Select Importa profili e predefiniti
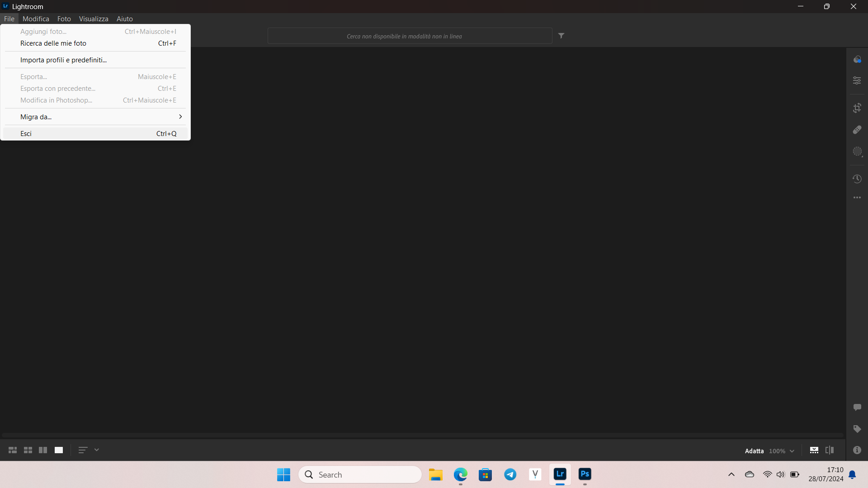Screen dimensions: 868x488 [95, 60]
